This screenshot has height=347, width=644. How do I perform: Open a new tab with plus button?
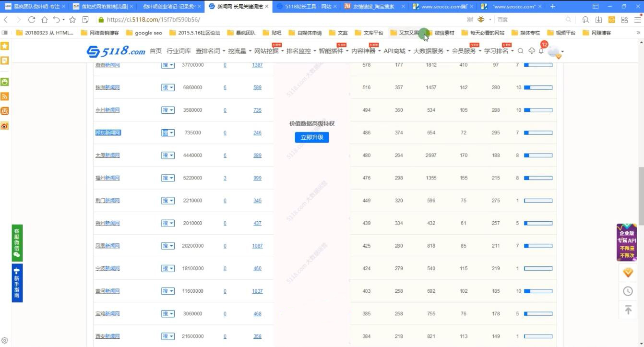pyautogui.click(x=553, y=6)
